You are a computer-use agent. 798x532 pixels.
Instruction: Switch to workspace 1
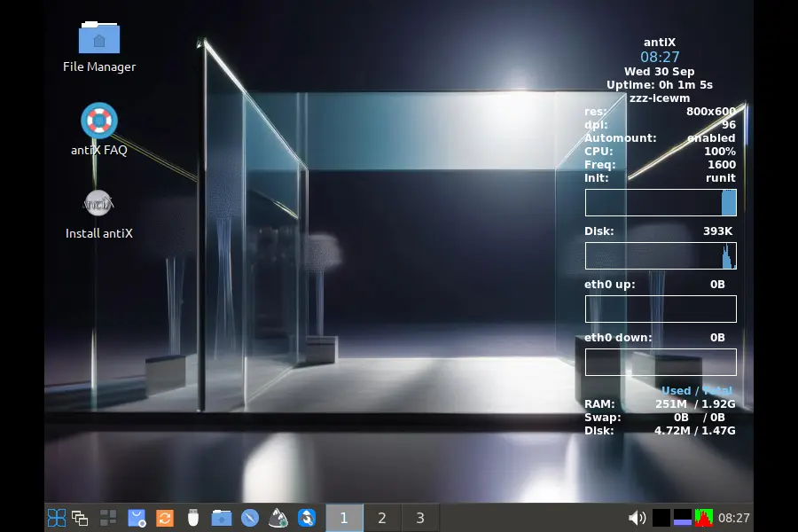(x=344, y=518)
